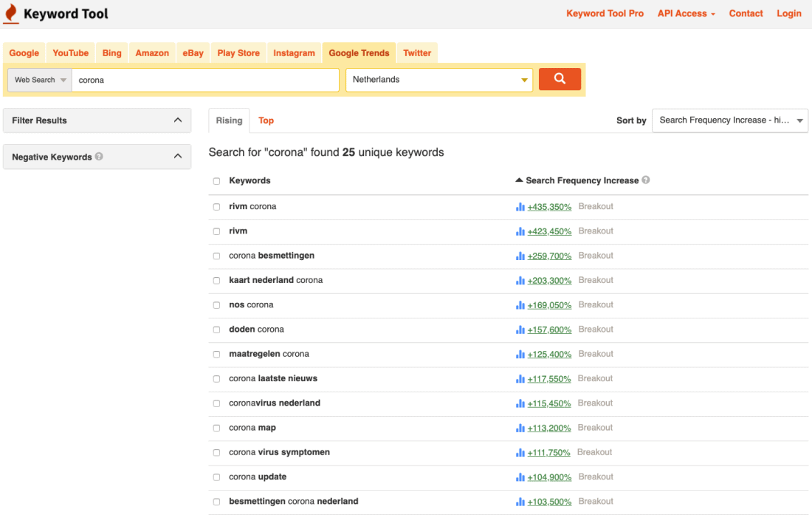This screenshot has width=812, height=515.
Task: Switch to the YouTube tab
Action: pos(70,53)
